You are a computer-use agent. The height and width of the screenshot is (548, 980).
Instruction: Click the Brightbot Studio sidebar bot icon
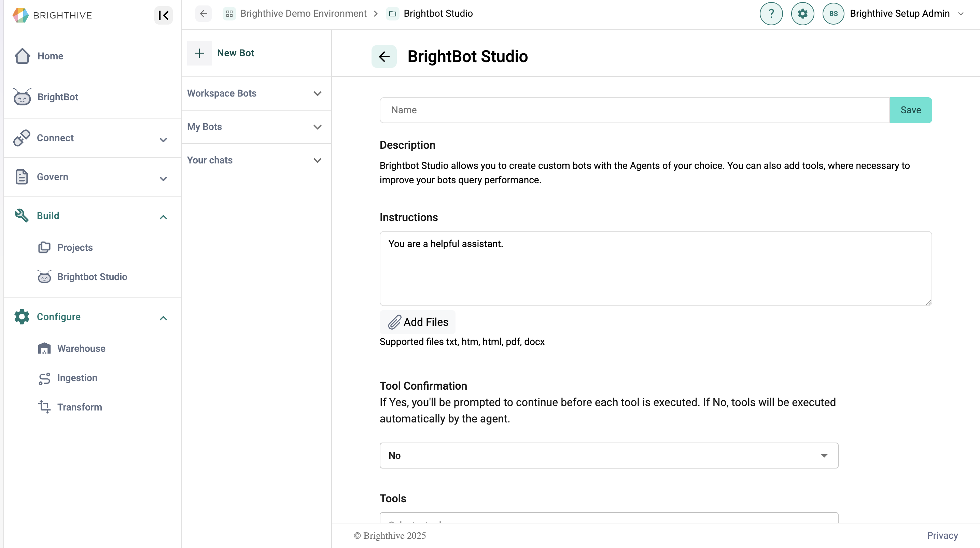click(x=44, y=276)
